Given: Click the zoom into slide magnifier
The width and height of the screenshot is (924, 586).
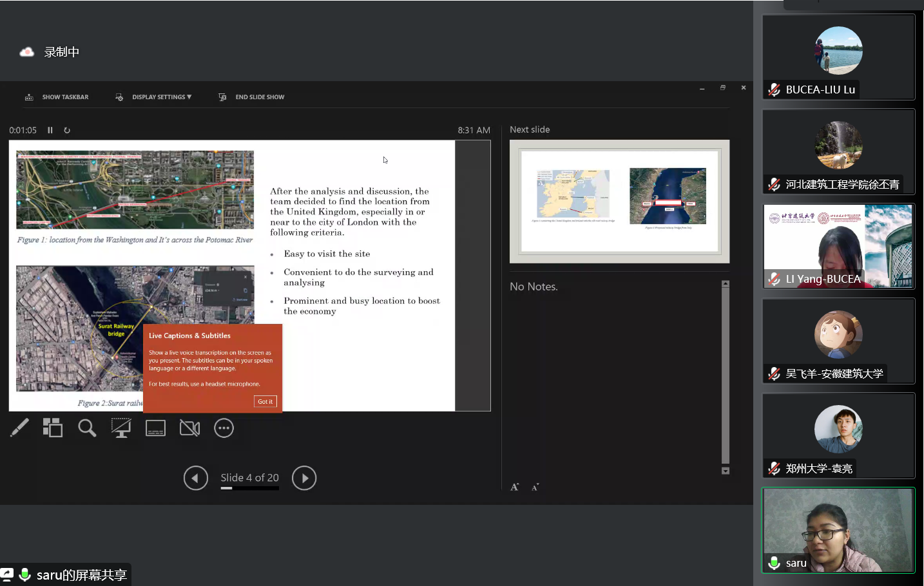Looking at the screenshot, I should (x=87, y=428).
